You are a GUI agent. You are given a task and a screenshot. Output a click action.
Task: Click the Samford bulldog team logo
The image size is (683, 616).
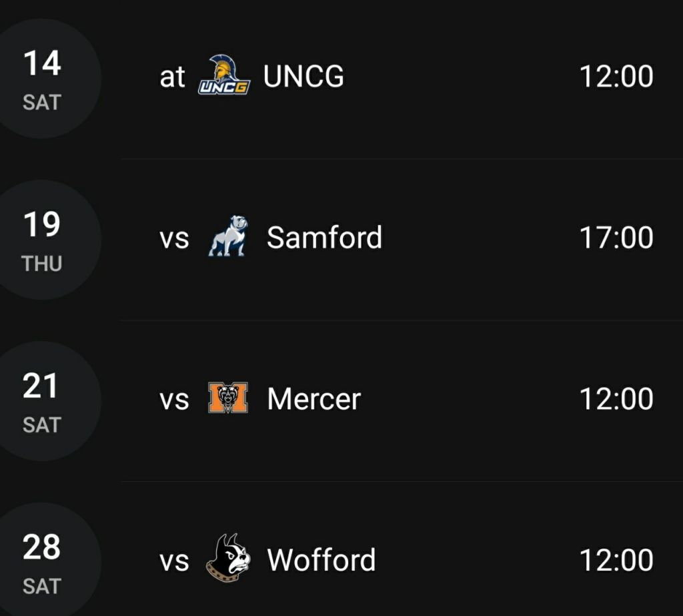click(227, 237)
